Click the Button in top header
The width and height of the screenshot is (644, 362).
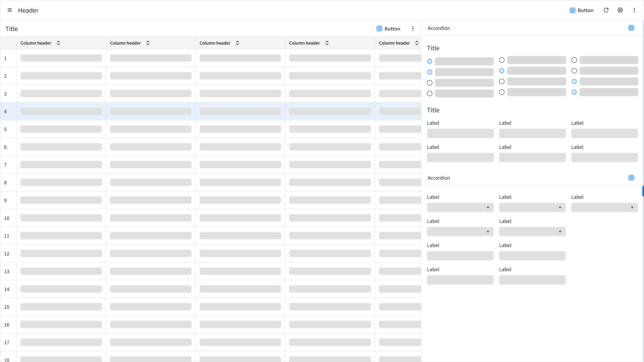582,10
